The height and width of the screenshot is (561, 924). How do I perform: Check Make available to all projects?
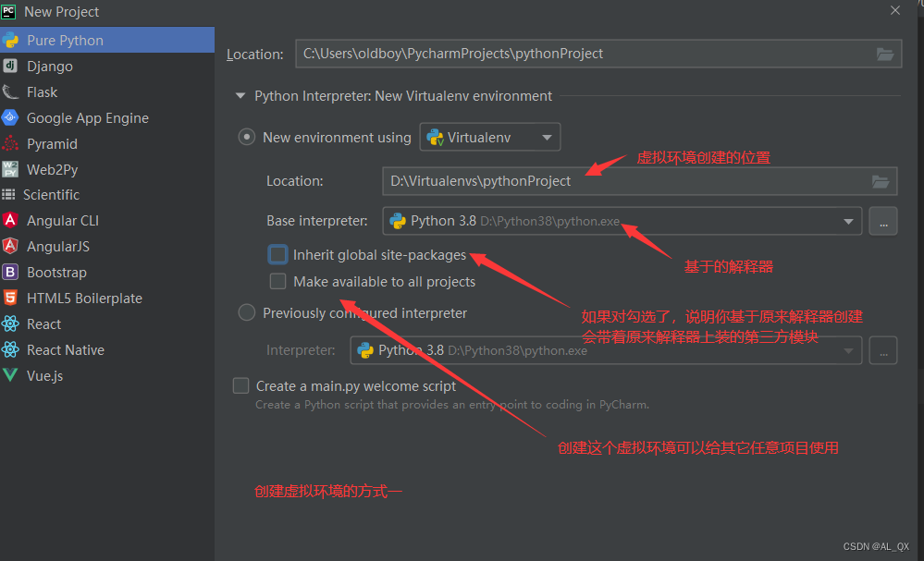coord(277,281)
